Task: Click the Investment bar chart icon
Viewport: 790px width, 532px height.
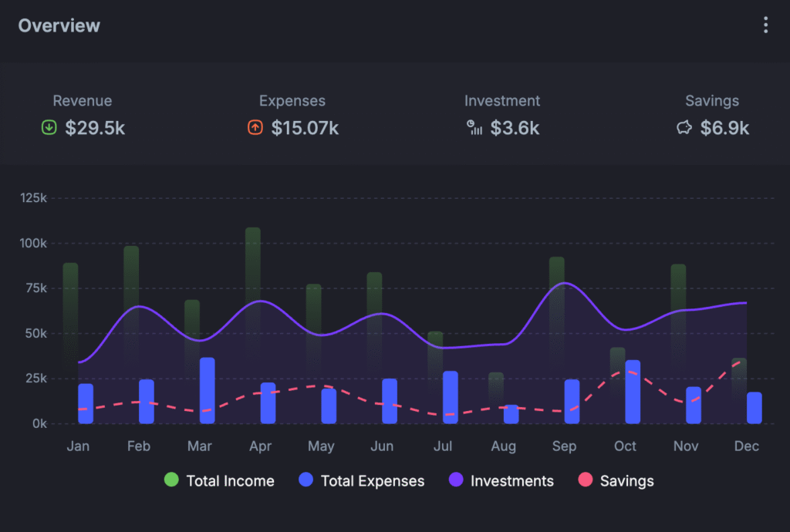Action: point(475,128)
